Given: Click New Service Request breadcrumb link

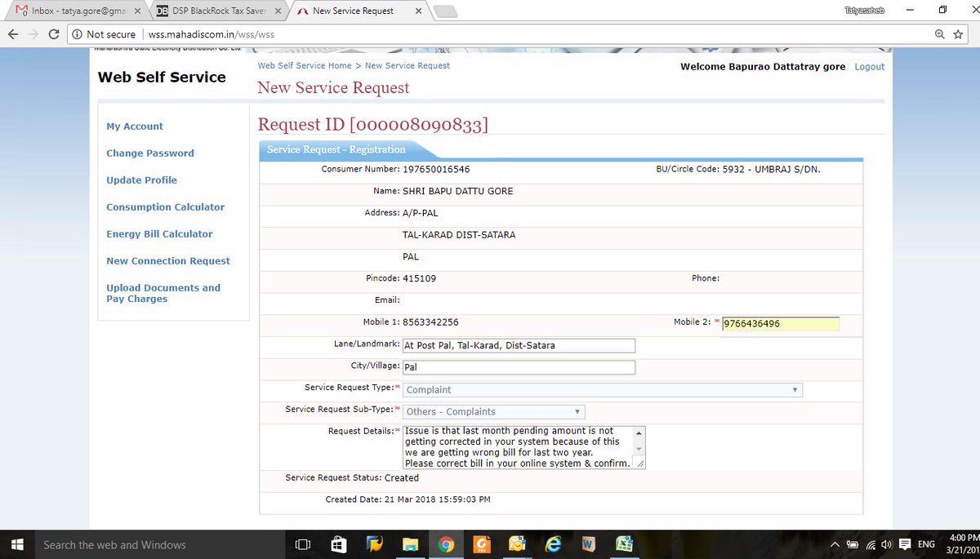Looking at the screenshot, I should pos(408,65).
